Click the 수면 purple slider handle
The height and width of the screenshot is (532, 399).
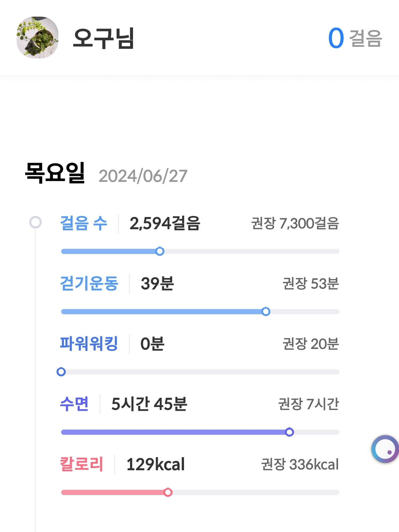(290, 432)
